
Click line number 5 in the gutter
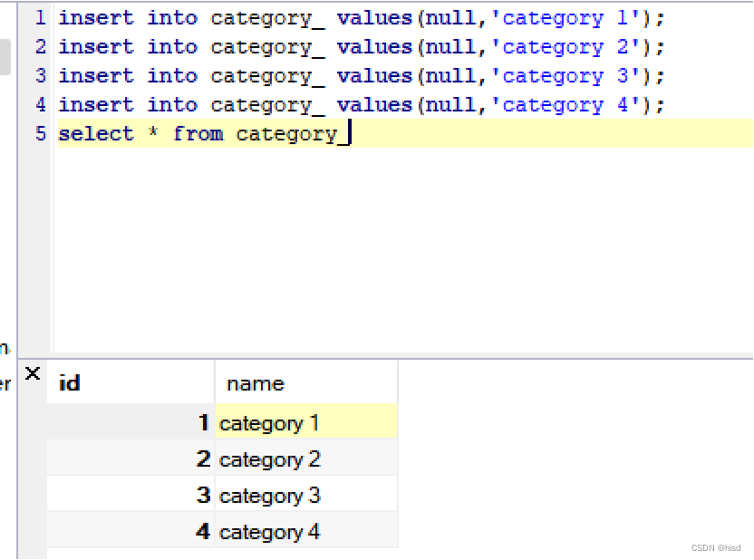click(40, 133)
